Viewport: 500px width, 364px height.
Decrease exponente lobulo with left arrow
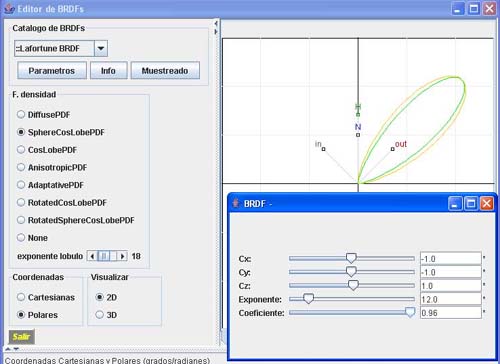tap(92, 256)
